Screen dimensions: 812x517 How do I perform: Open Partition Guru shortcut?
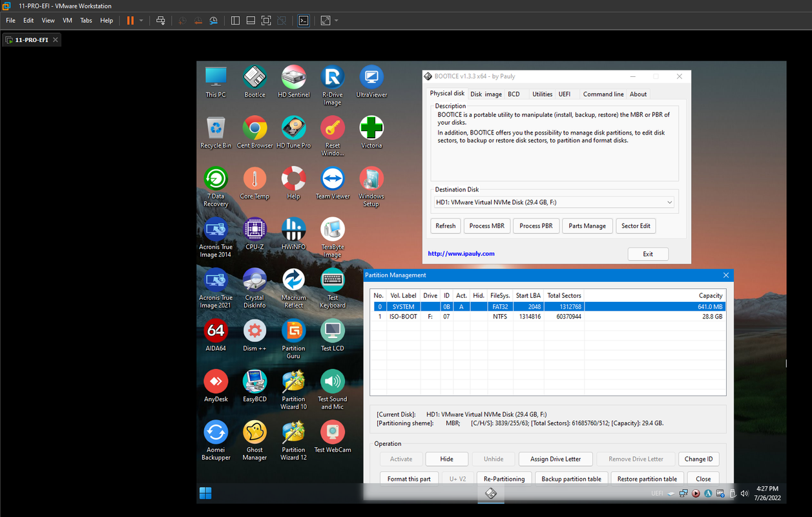pyautogui.click(x=293, y=339)
